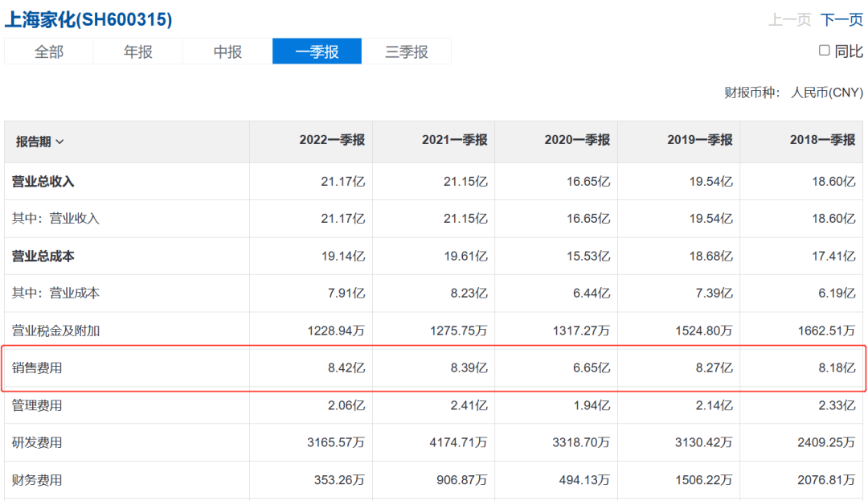Select the 营业总收入 row label

(43, 182)
